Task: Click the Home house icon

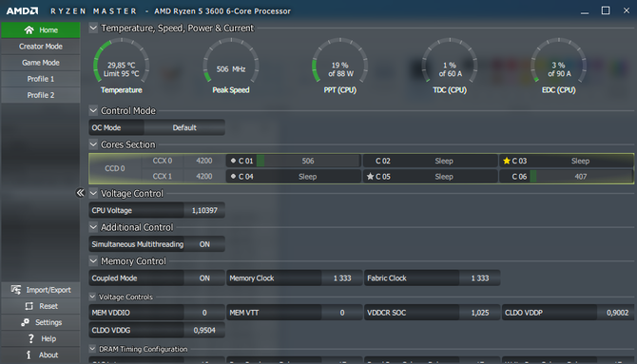Action: point(29,30)
